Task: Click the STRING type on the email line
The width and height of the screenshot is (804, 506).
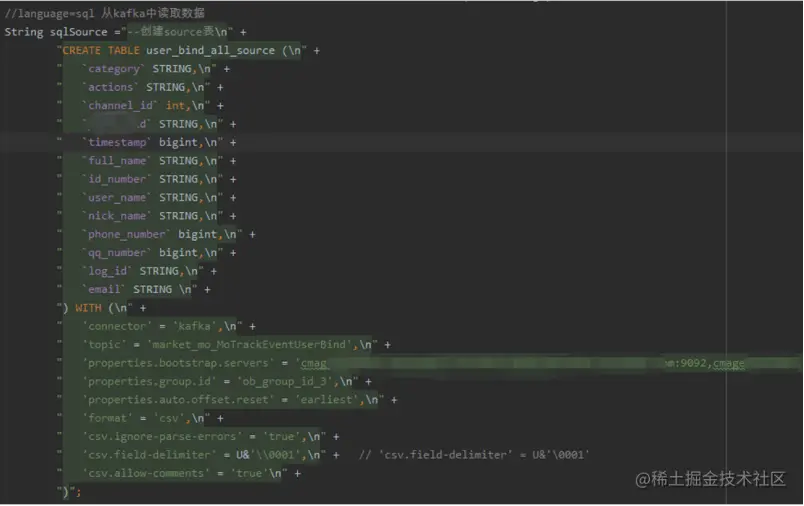Action: pyautogui.click(x=152, y=289)
